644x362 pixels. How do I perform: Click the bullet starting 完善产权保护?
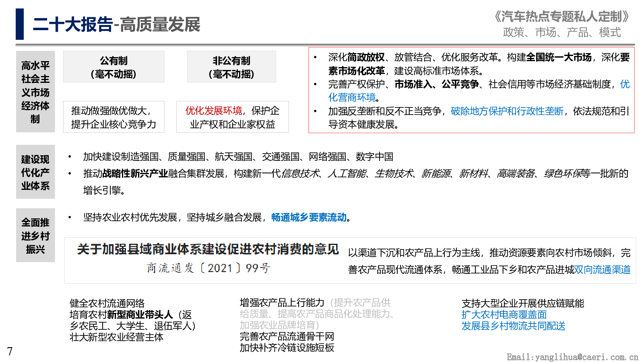pyautogui.click(x=479, y=91)
